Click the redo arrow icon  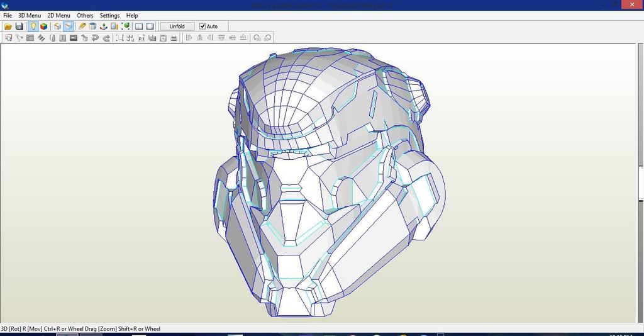coord(106,38)
